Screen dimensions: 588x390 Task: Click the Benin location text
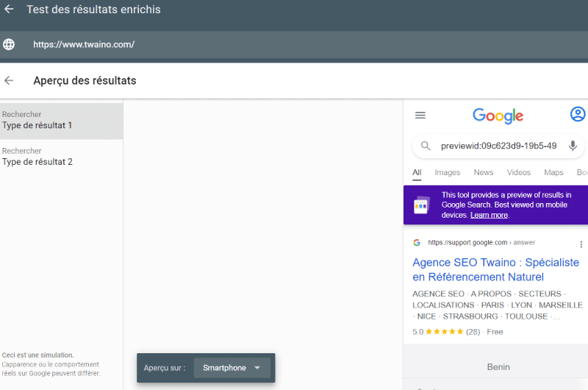(x=498, y=367)
